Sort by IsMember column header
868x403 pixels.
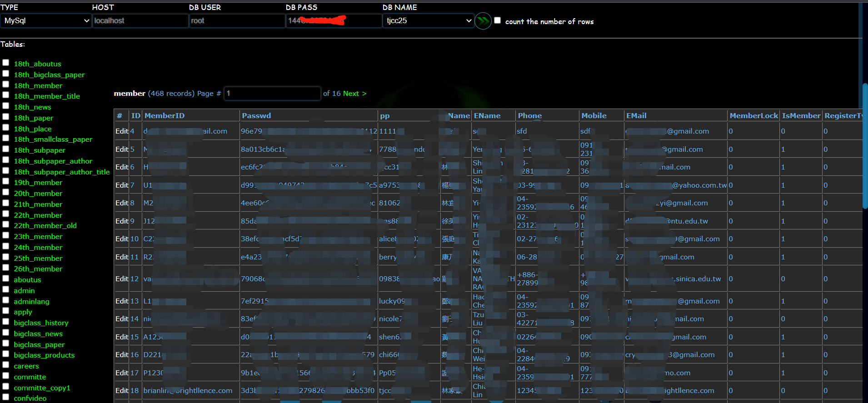coord(801,115)
